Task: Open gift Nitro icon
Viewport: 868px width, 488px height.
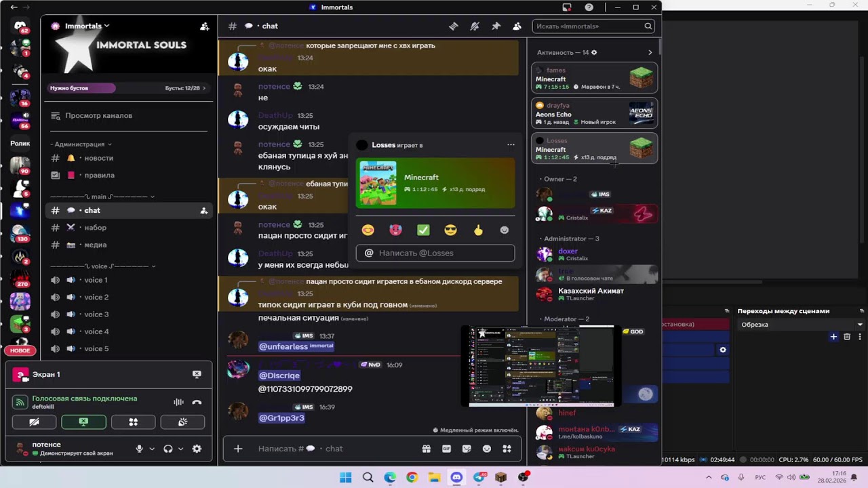Action: 426,449
